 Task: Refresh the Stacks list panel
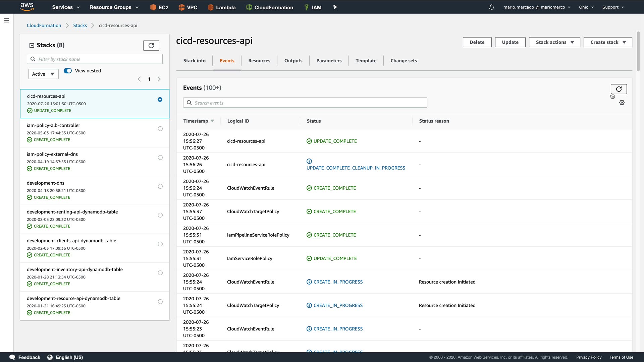click(x=151, y=45)
